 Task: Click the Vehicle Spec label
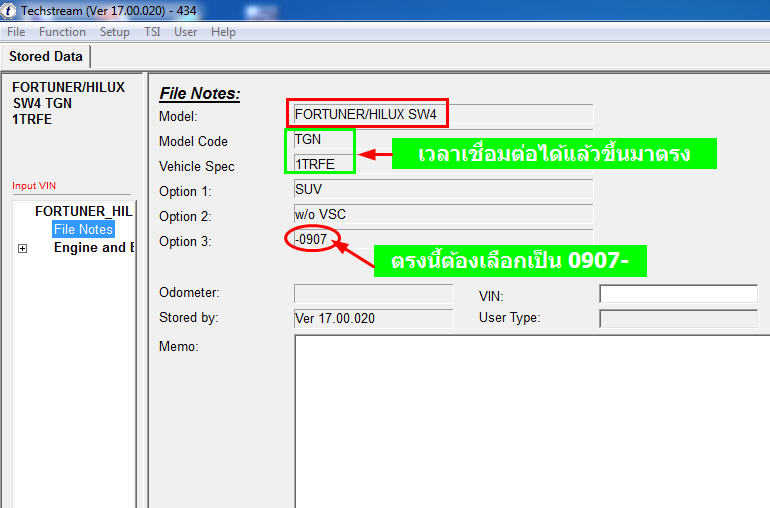(196, 167)
